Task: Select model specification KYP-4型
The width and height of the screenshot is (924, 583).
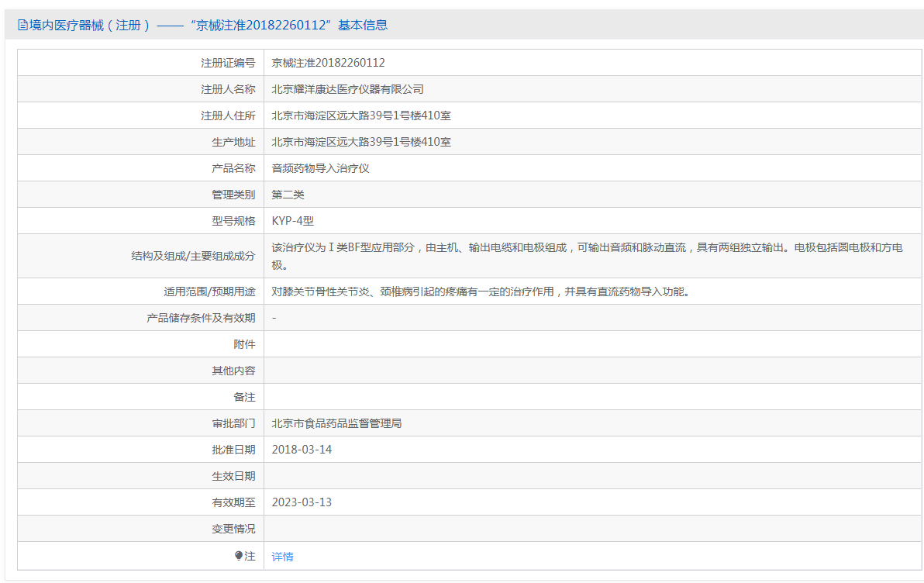Action: click(292, 221)
